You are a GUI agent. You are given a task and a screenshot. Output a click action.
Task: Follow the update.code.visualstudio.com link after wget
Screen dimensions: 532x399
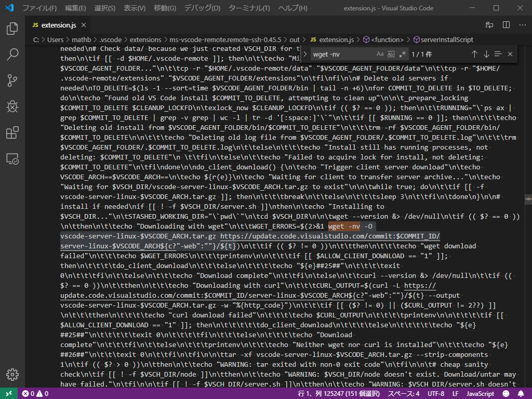(x=330, y=236)
